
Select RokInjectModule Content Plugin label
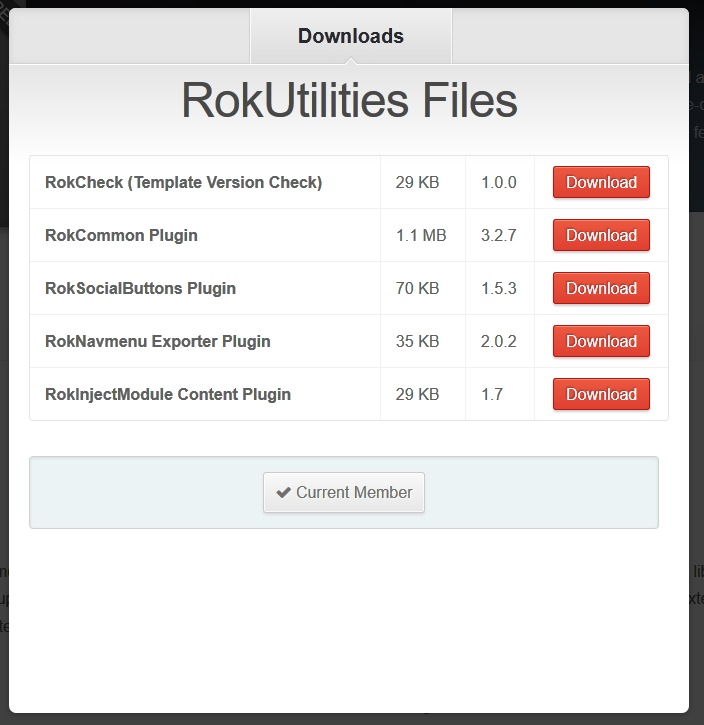pyautogui.click(x=168, y=394)
